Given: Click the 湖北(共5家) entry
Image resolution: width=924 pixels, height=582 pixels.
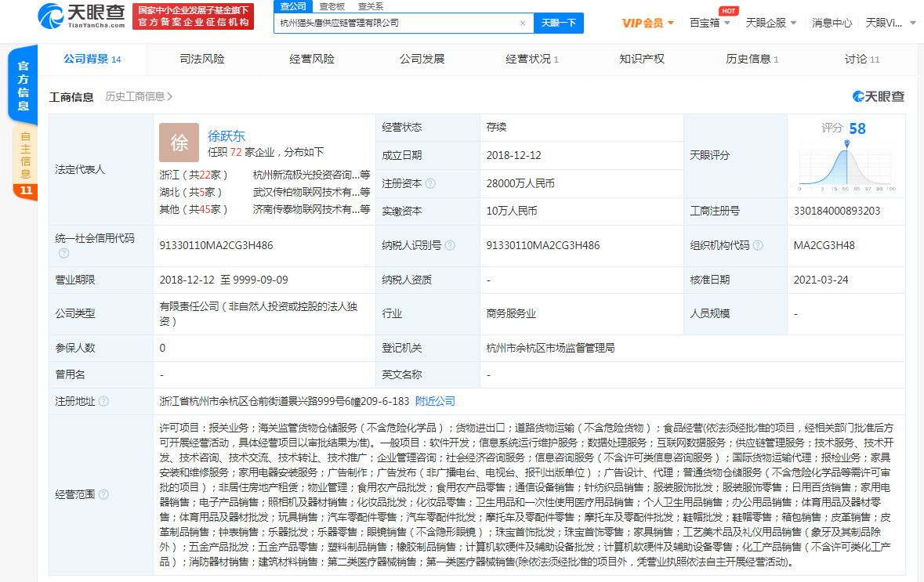Looking at the screenshot, I should [x=191, y=192].
